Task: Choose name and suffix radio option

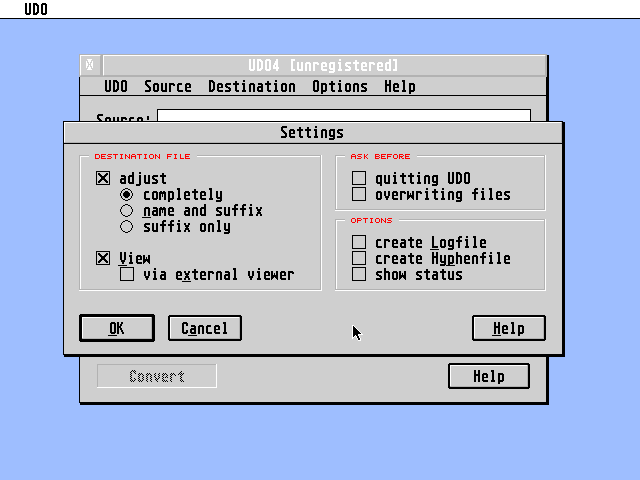Action: tap(127, 211)
